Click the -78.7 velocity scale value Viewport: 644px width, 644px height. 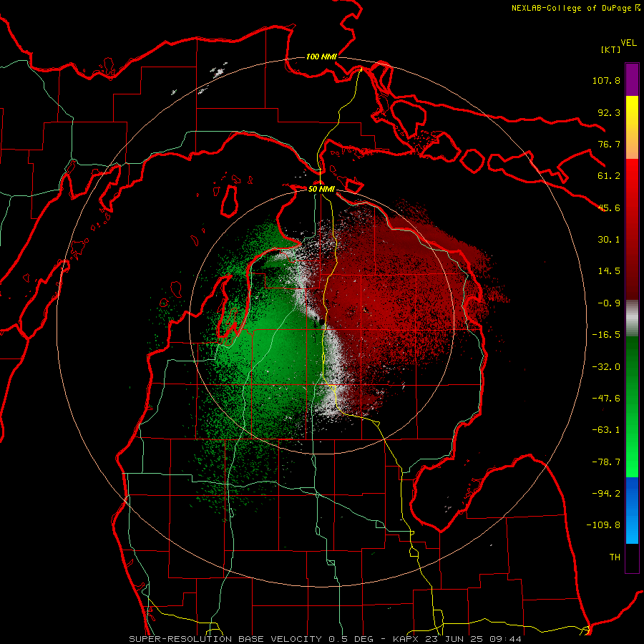point(606,462)
